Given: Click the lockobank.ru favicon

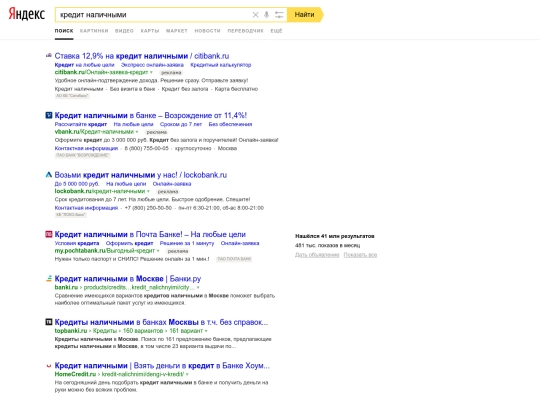Looking at the screenshot, I should [x=49, y=175].
